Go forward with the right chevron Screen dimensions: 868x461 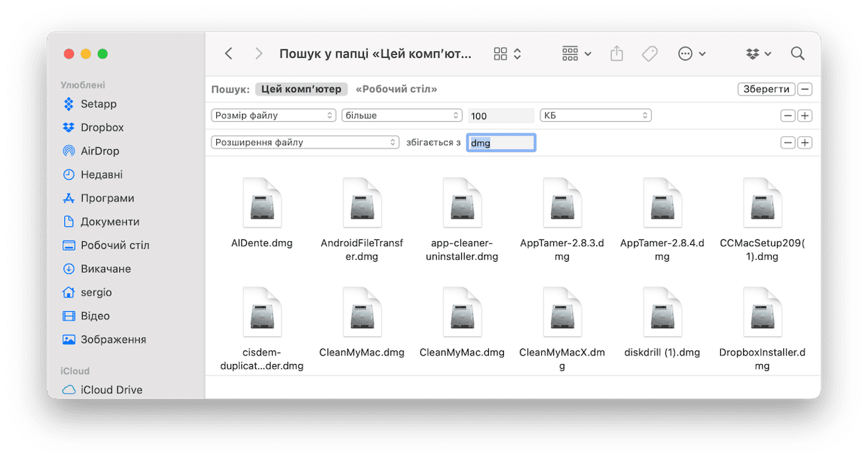click(x=258, y=54)
